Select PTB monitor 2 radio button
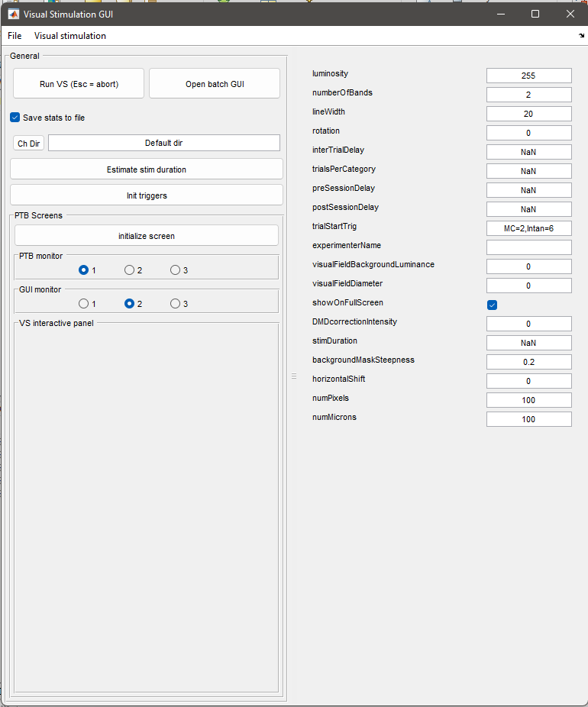 [129, 270]
